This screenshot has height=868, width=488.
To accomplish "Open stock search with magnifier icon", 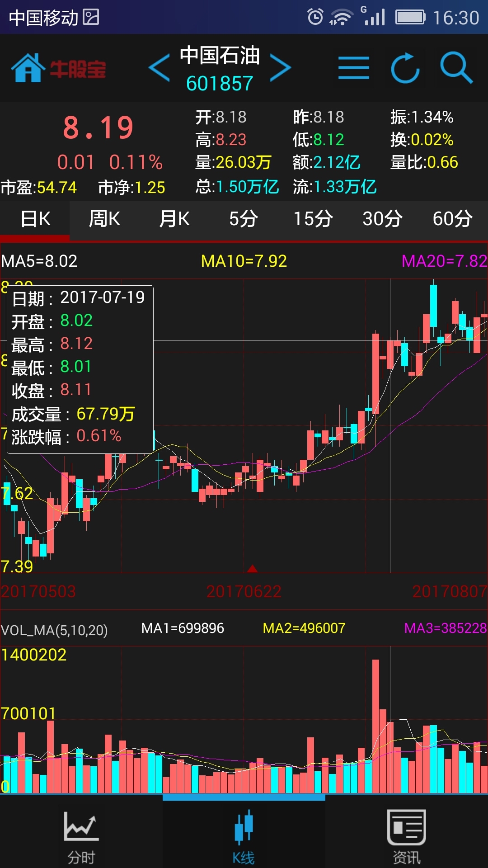I will point(456,68).
